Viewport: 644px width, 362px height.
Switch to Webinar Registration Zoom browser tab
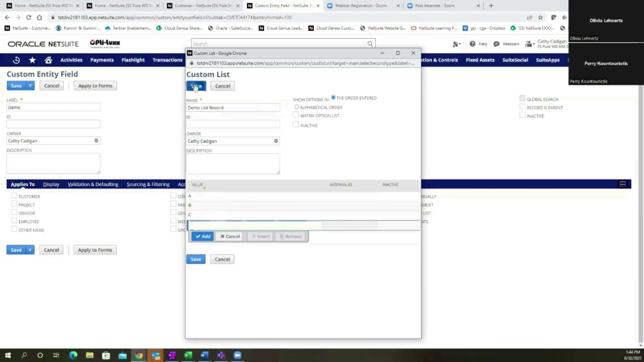click(360, 6)
